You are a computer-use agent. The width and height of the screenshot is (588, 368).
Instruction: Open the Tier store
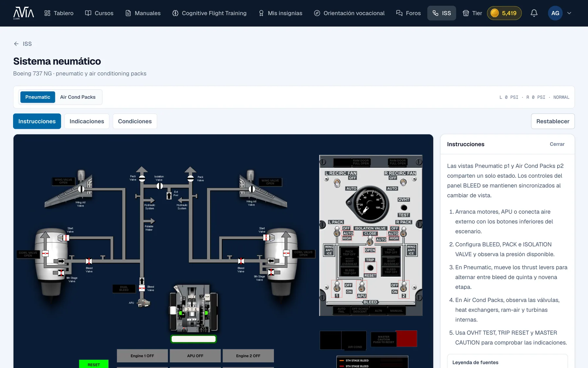pyautogui.click(x=472, y=13)
